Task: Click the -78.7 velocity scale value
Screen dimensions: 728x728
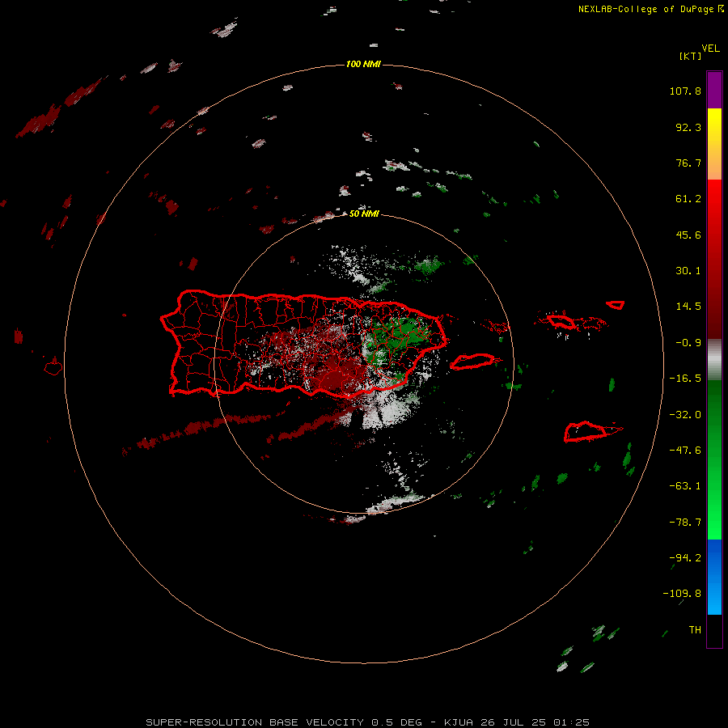Action: click(685, 523)
